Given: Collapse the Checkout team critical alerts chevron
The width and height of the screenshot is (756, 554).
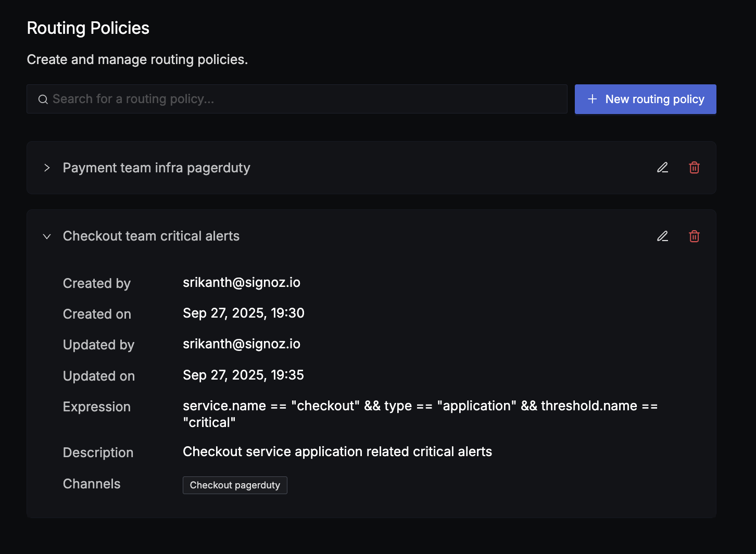Looking at the screenshot, I should pyautogui.click(x=47, y=236).
